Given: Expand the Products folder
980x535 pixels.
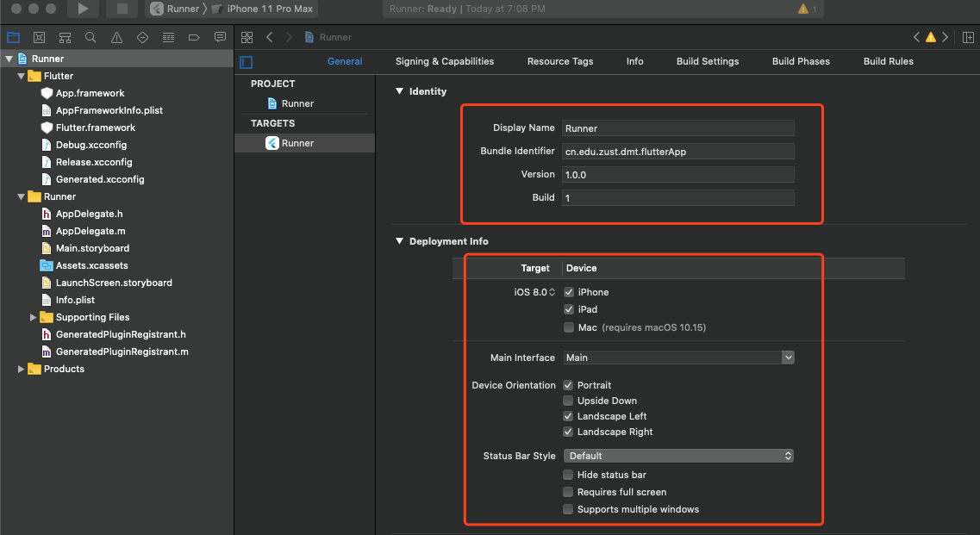Looking at the screenshot, I should click(x=22, y=370).
